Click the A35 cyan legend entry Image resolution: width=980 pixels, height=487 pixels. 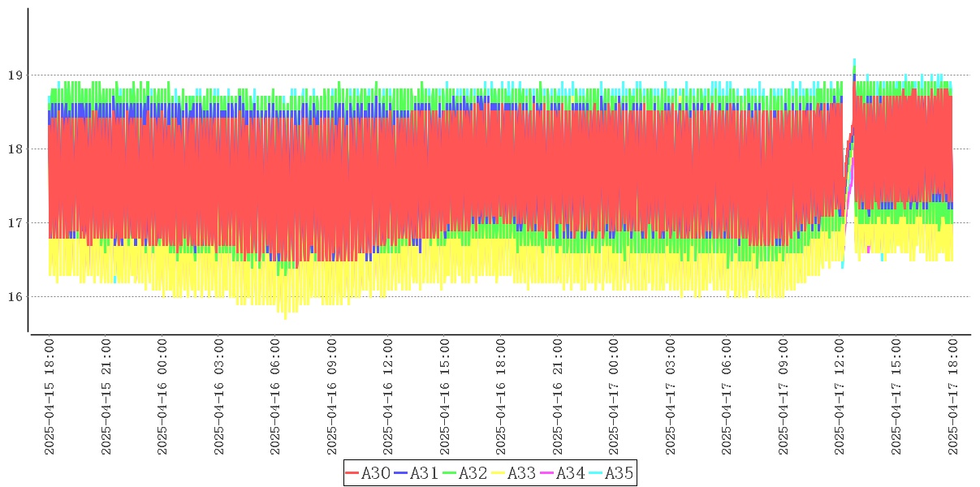coord(611,472)
